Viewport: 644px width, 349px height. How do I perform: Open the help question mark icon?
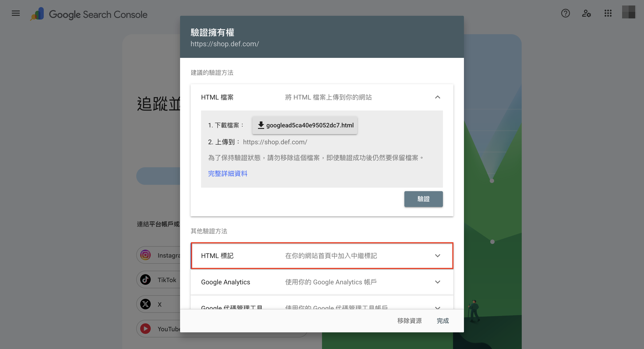(565, 13)
